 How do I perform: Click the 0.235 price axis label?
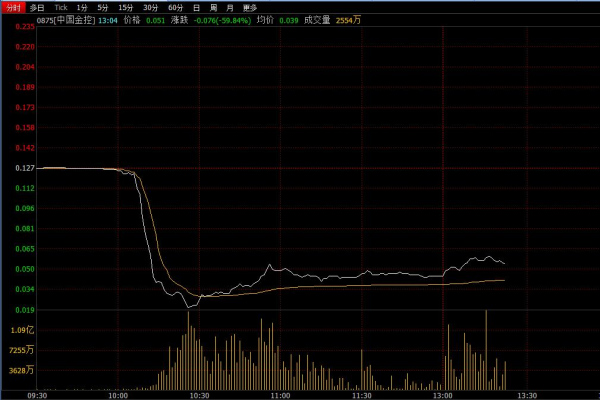tap(25, 26)
